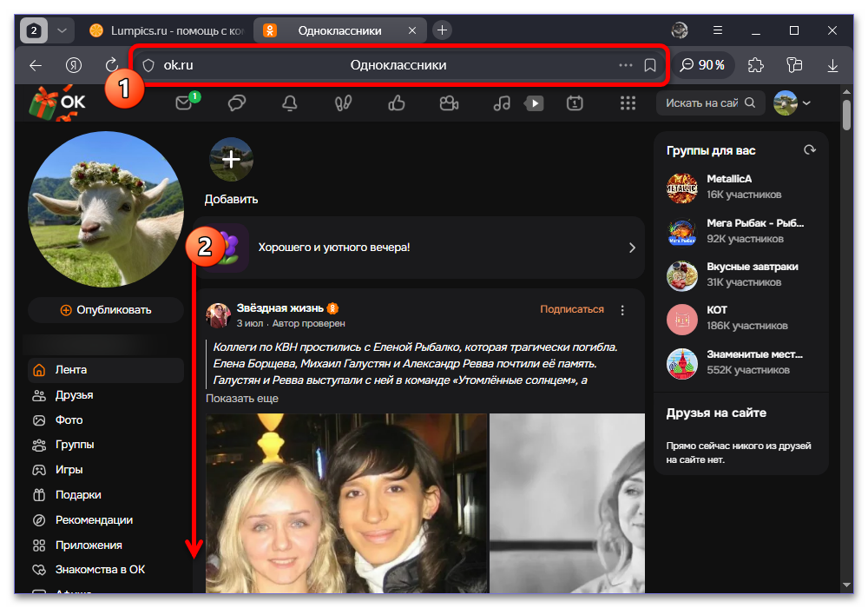Open the greeting card banner arrow
Image resolution: width=868 pixels, height=608 pixels.
[632, 248]
